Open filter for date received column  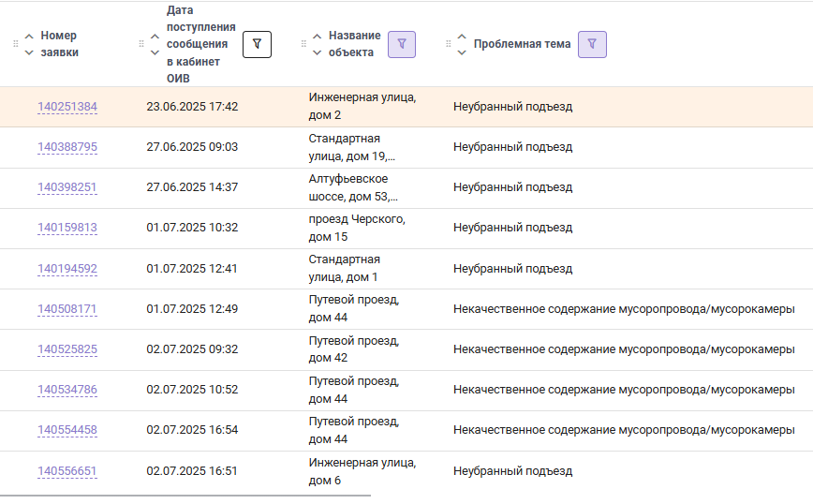point(257,44)
